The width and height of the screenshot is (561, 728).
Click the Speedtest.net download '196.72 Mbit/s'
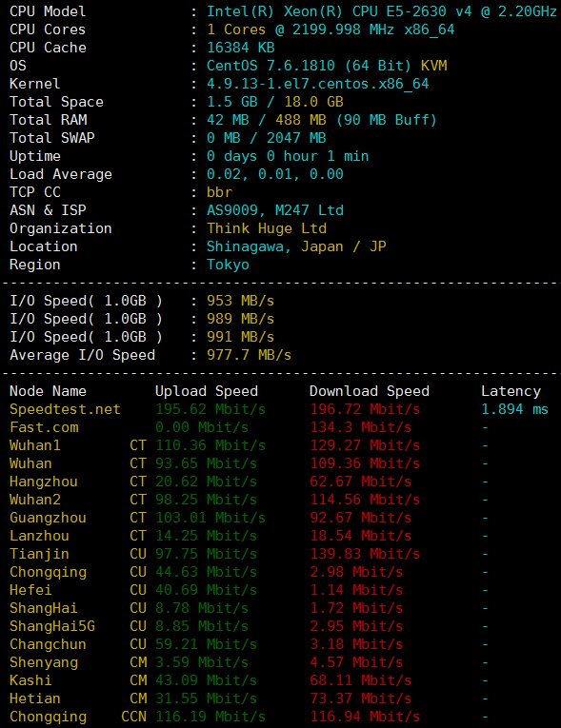click(x=366, y=410)
